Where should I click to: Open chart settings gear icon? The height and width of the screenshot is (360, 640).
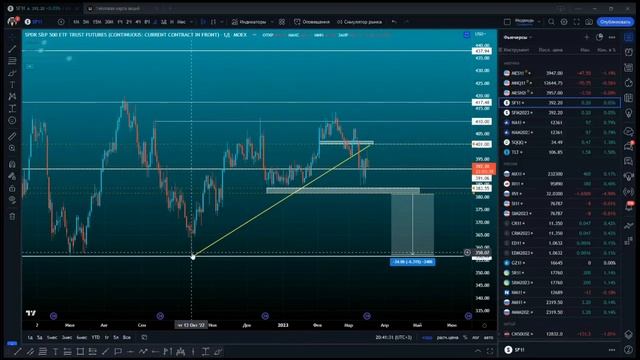[x=564, y=22]
